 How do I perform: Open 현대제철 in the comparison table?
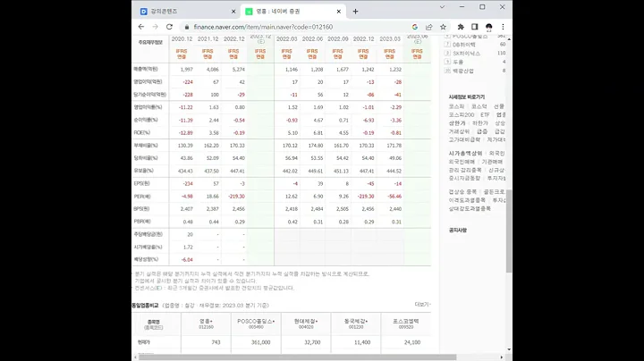pos(306,321)
